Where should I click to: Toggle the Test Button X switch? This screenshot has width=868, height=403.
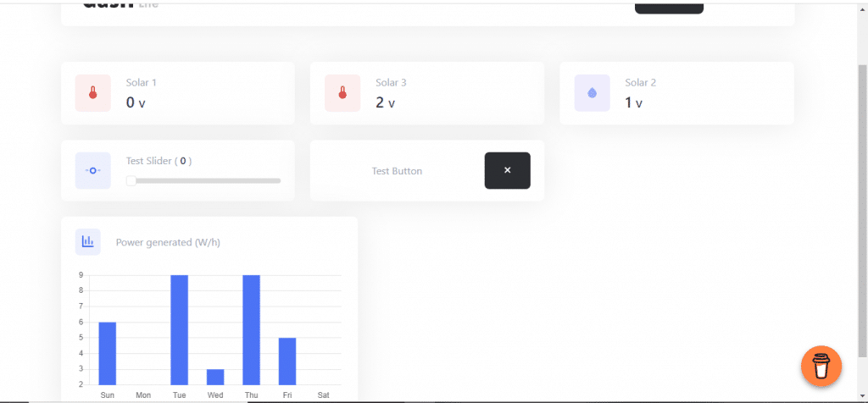[x=507, y=171]
